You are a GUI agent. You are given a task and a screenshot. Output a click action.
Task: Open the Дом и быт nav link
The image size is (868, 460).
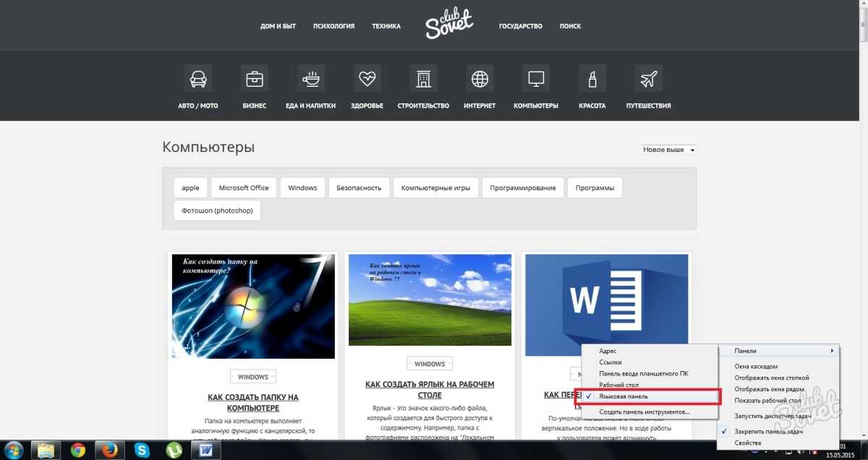coord(278,26)
